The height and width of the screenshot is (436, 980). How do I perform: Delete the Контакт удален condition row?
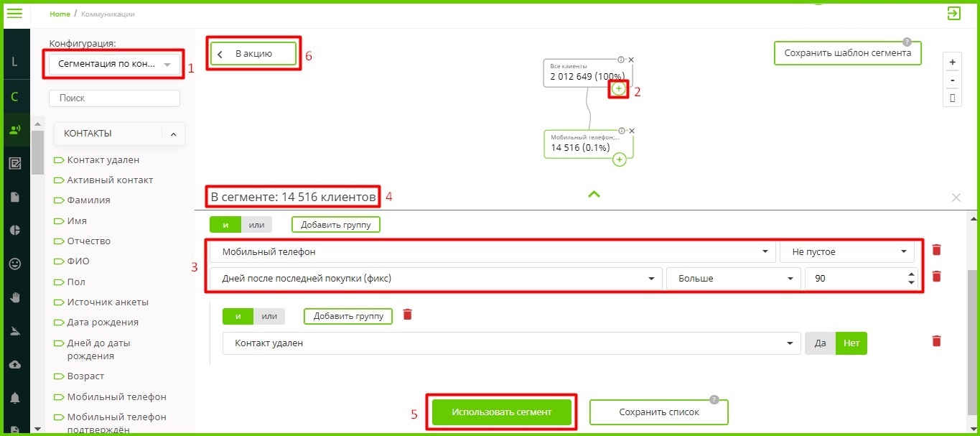pos(936,340)
